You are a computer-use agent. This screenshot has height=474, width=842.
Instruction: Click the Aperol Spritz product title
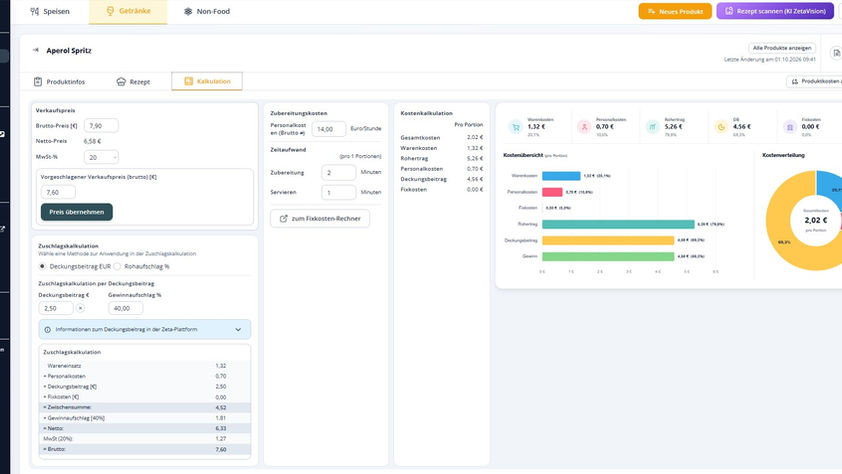point(69,50)
